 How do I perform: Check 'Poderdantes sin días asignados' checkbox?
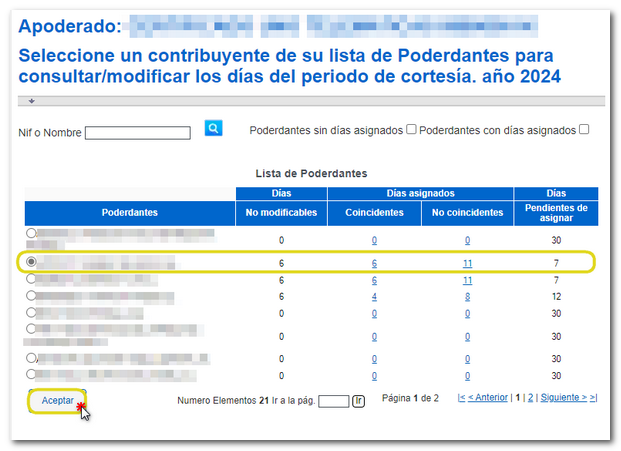[411, 130]
